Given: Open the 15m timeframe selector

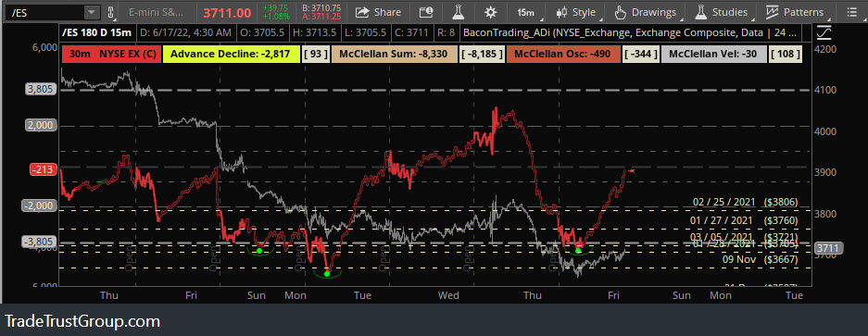Looking at the screenshot, I should pos(526,12).
